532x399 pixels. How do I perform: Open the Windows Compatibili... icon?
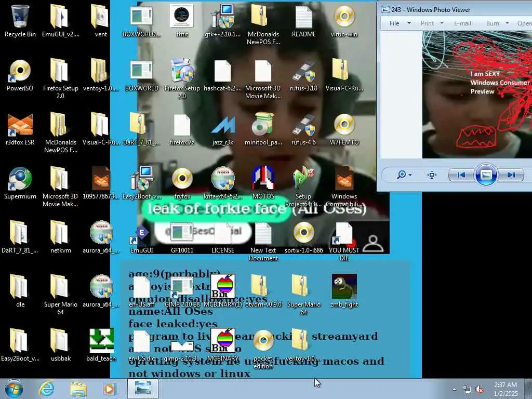[344, 187]
